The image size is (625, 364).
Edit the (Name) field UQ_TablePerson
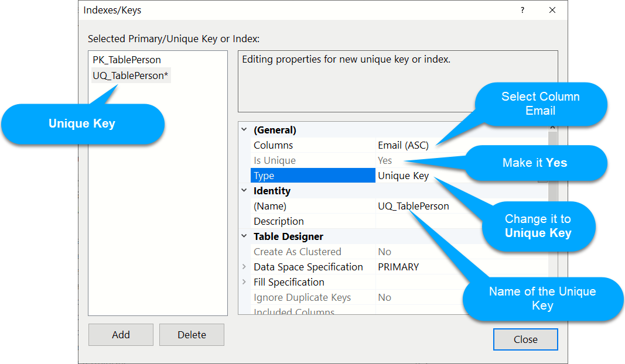click(414, 206)
